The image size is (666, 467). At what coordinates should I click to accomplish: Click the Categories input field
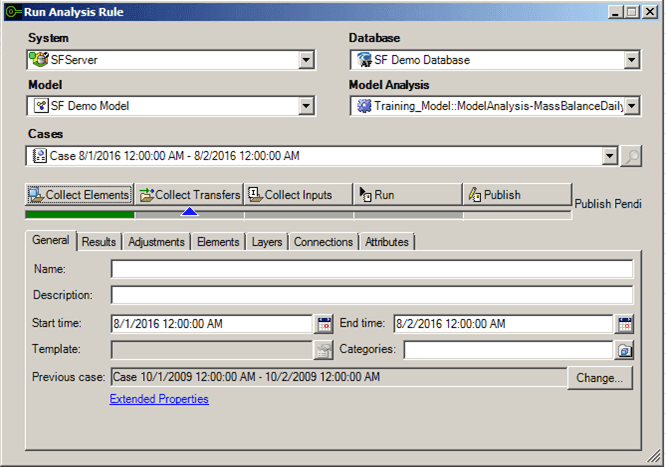[508, 350]
